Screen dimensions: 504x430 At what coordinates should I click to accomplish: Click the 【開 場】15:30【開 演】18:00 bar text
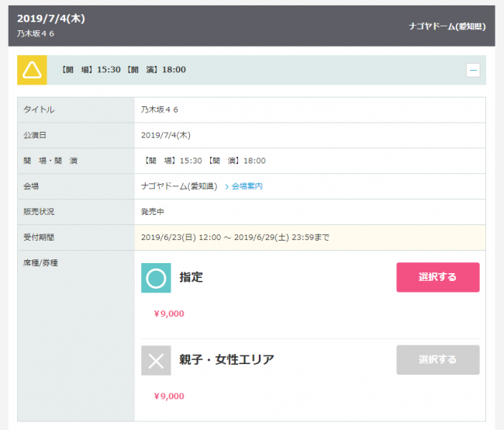click(x=124, y=70)
